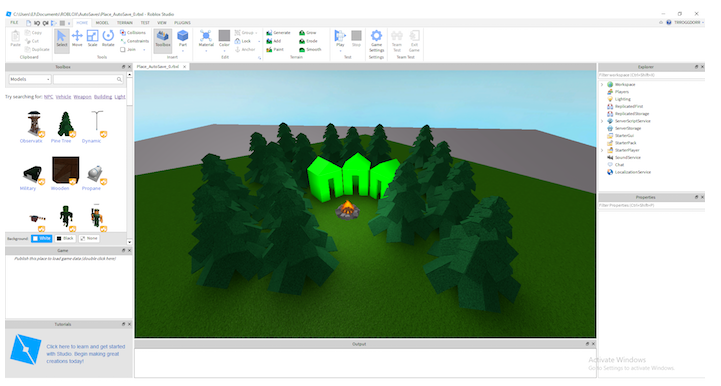Enable the Join checkbox

(x=123, y=49)
